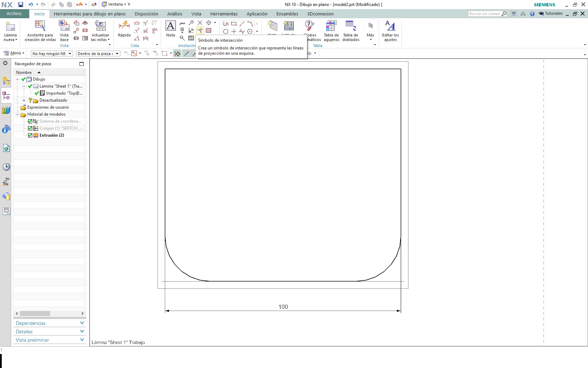Image resolution: width=588 pixels, height=368 pixels.
Task: Switch to the Disposición tab
Action: 146,14
